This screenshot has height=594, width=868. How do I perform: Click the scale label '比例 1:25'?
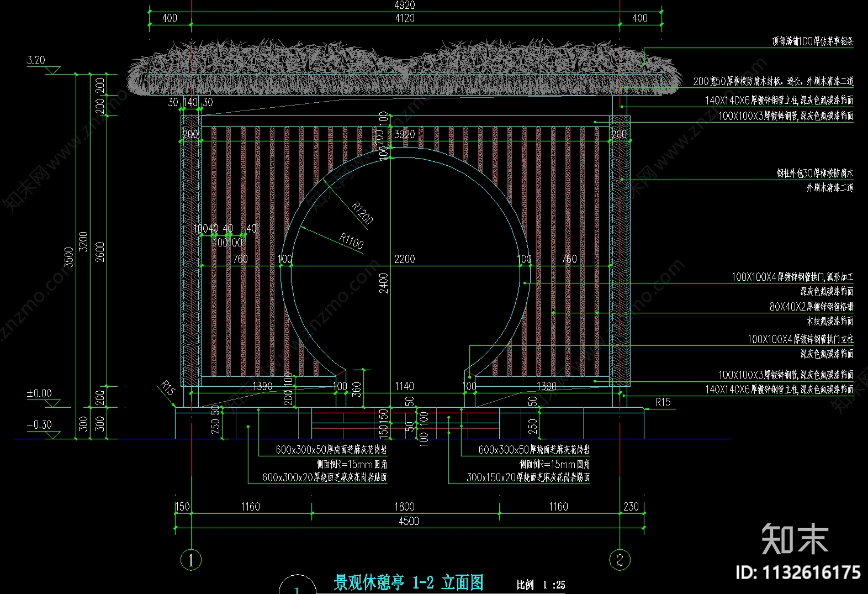tap(541, 585)
